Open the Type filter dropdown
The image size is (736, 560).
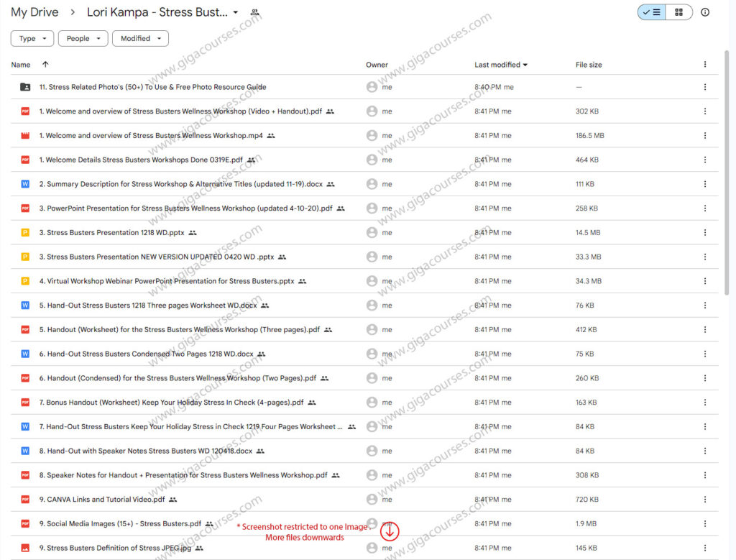point(32,39)
